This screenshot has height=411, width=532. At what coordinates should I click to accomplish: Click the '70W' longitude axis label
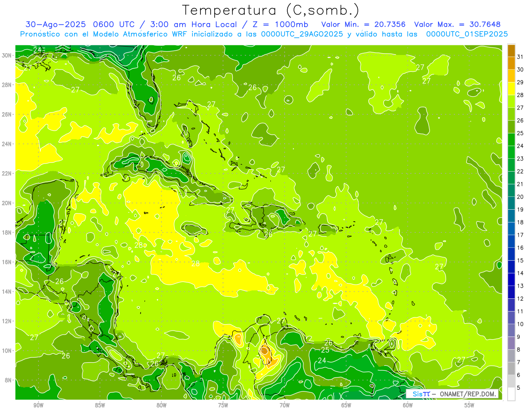pyautogui.click(x=285, y=405)
